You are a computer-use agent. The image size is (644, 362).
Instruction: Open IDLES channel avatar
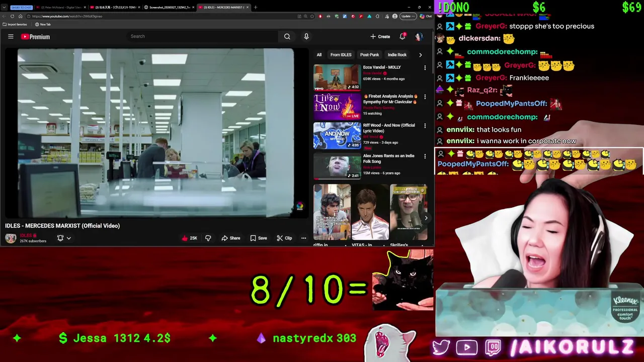(11, 238)
